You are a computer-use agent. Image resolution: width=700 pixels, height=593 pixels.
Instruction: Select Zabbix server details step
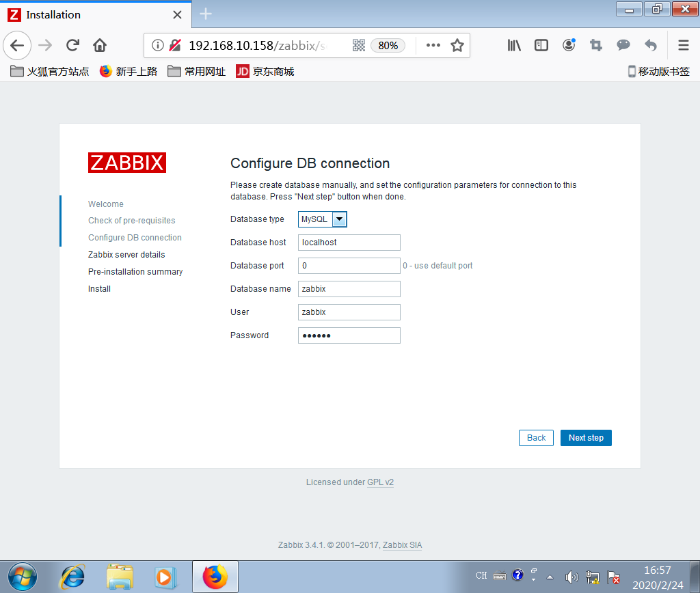(126, 254)
